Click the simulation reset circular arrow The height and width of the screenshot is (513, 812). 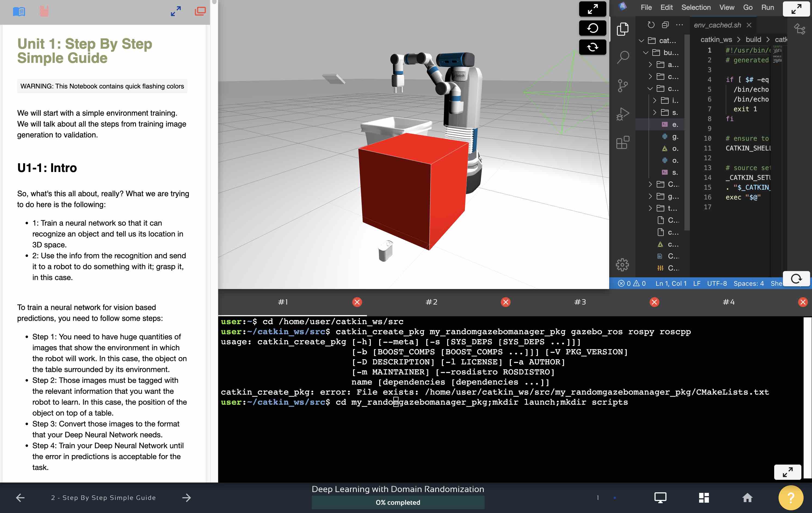tap(592, 28)
